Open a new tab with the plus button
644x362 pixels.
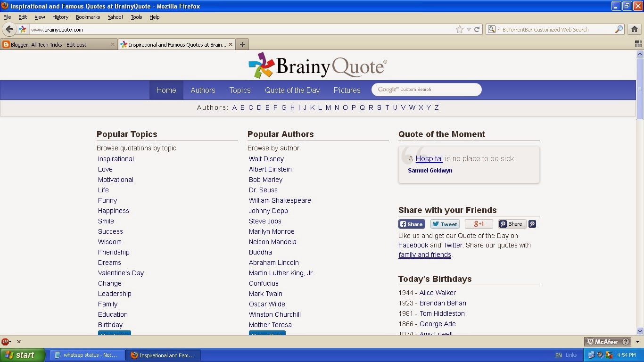coord(242,44)
